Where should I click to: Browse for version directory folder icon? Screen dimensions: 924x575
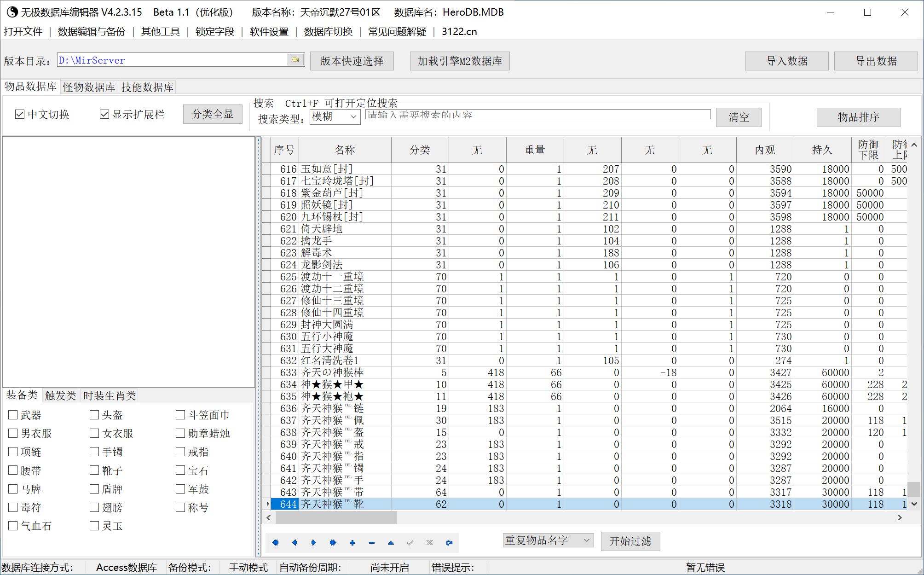point(295,60)
